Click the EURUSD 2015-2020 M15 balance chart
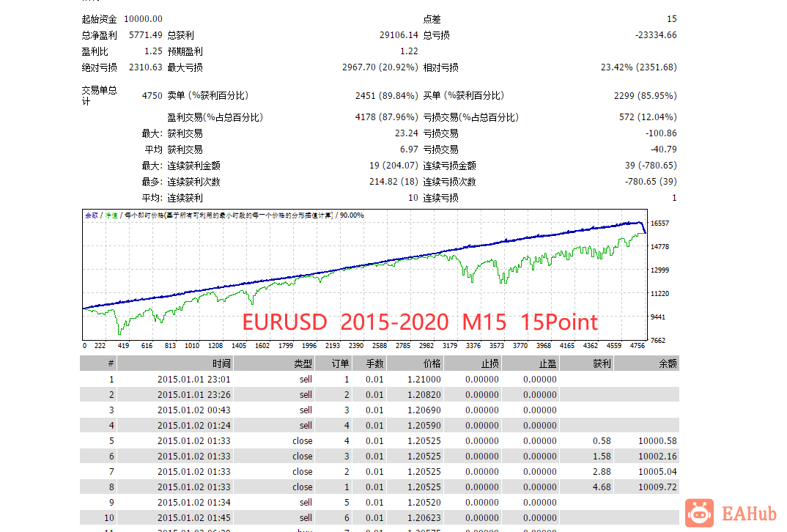787x532 pixels. click(x=365, y=275)
